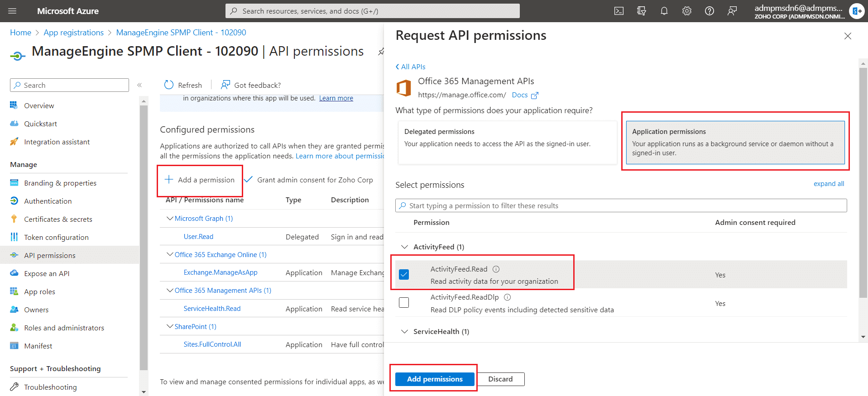Show info tooltip for ActivityFeed.Read
Screen dimensions: 868x396
point(496,269)
